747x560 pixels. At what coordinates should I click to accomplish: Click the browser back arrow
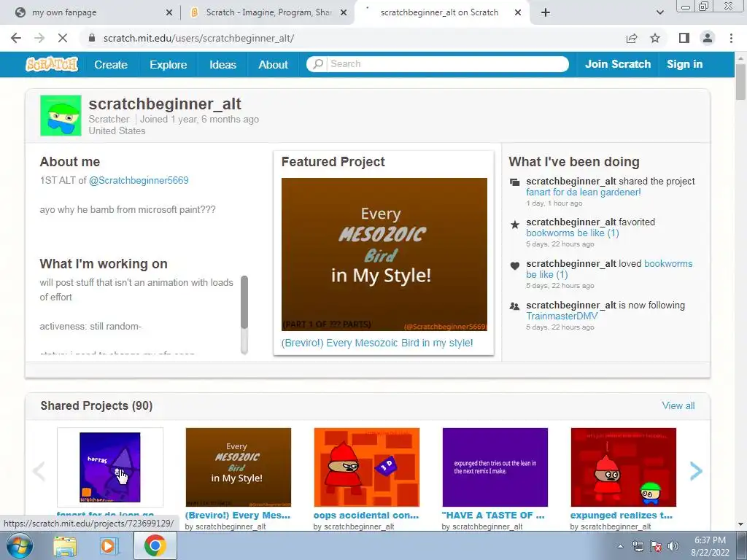(x=16, y=38)
